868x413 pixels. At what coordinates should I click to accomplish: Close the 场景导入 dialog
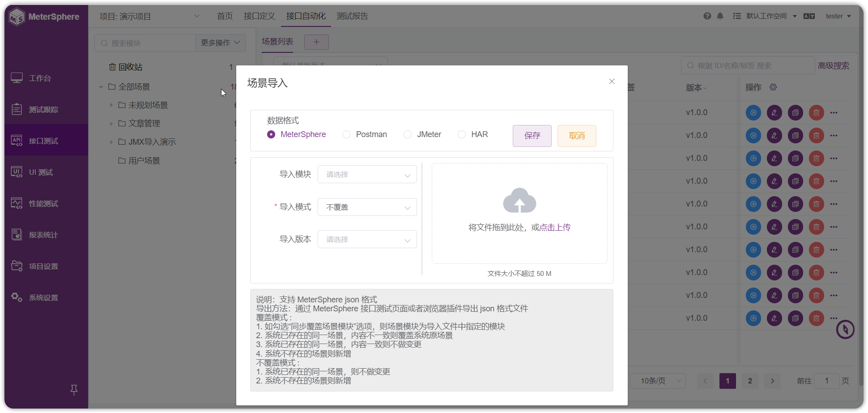[612, 81]
